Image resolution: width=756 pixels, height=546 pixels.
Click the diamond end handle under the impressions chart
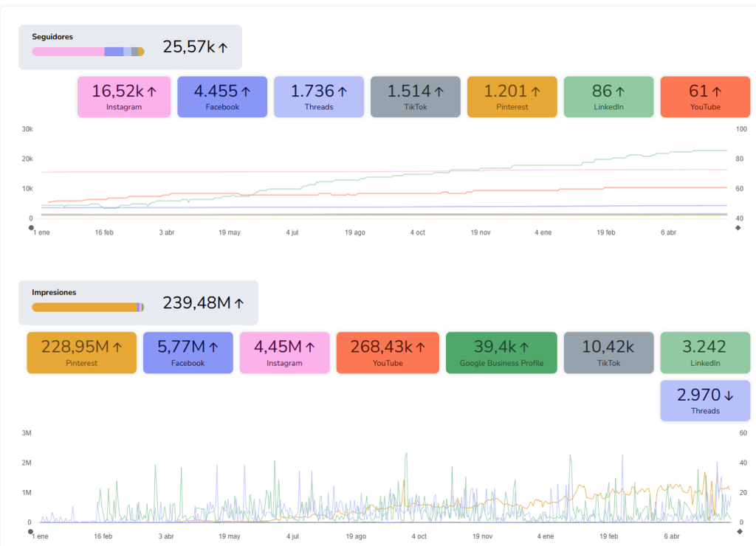point(740,532)
